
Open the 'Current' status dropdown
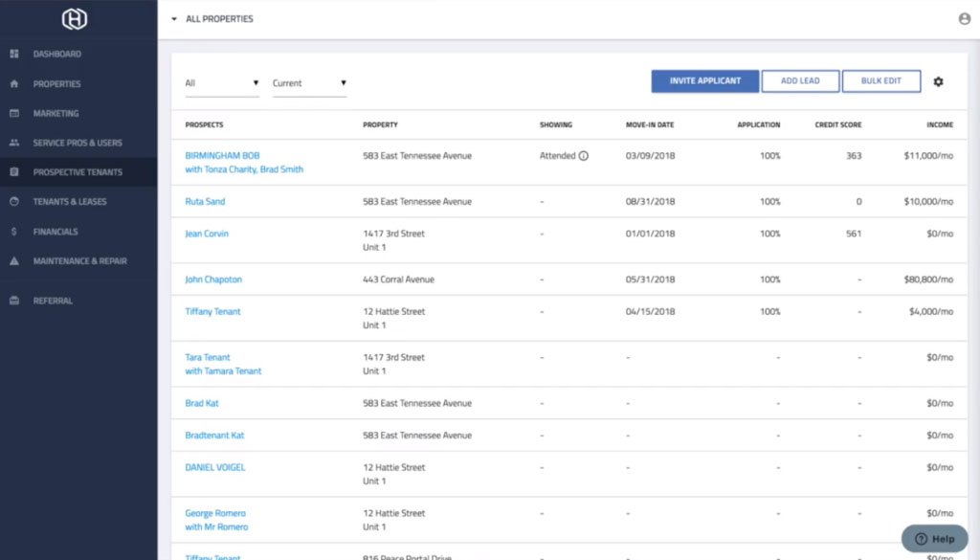click(x=309, y=83)
